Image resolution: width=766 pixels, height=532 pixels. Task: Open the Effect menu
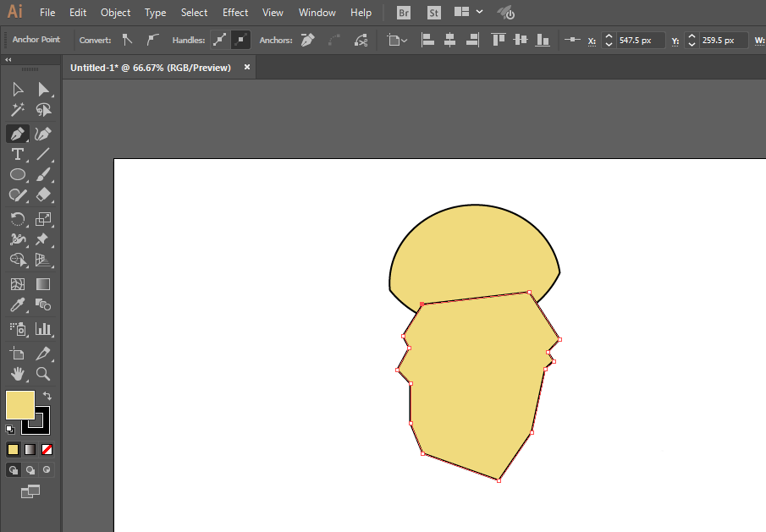[235, 13]
